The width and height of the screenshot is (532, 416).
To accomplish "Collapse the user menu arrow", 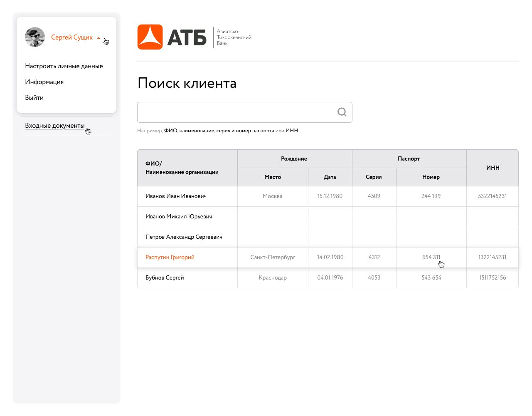I will click(99, 38).
